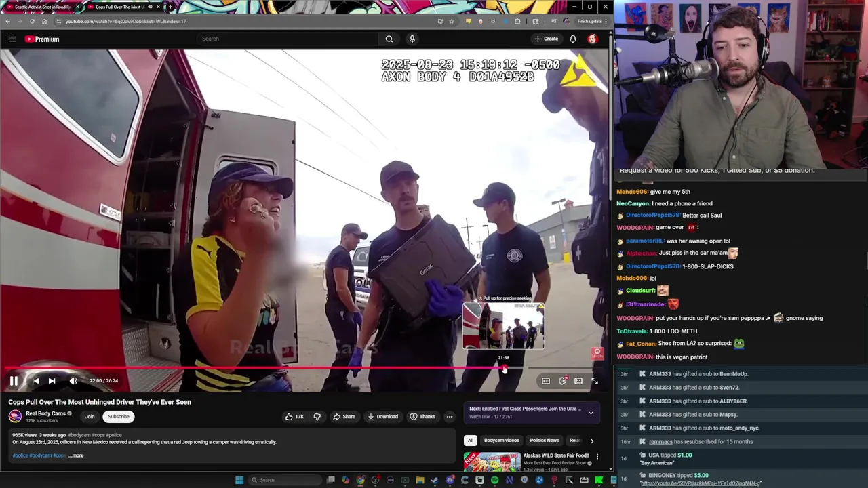The image size is (868, 488).
Task: Focus the Windows taskbar Search box
Action: coord(285,480)
